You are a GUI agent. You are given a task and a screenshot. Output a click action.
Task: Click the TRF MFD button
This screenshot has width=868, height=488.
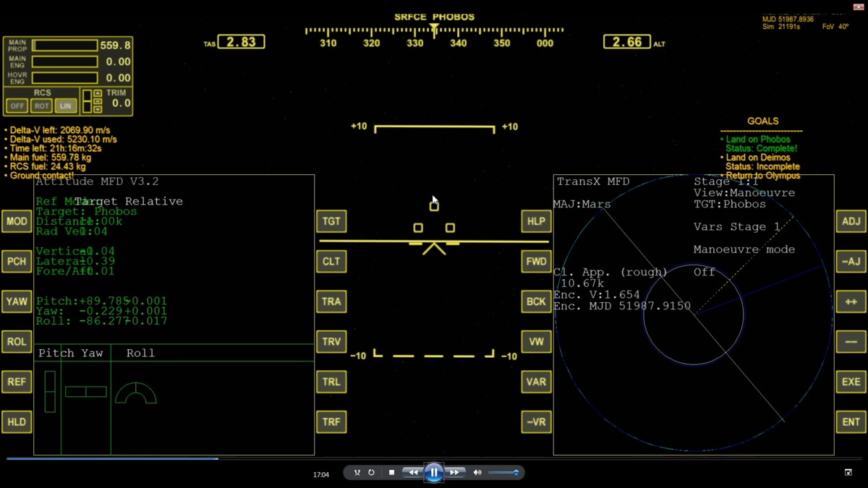click(331, 422)
